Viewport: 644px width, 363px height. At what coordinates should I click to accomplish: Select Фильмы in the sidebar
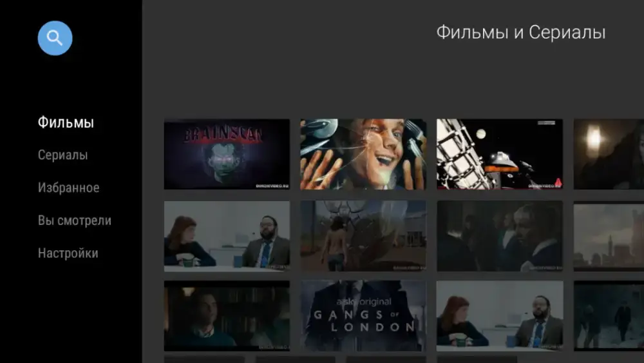point(66,123)
